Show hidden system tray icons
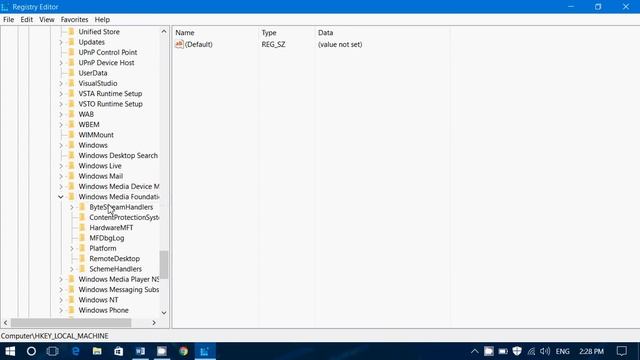 tap(474, 351)
